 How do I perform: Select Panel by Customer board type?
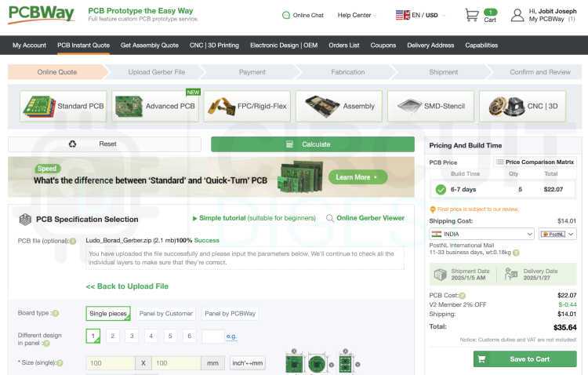coord(165,314)
